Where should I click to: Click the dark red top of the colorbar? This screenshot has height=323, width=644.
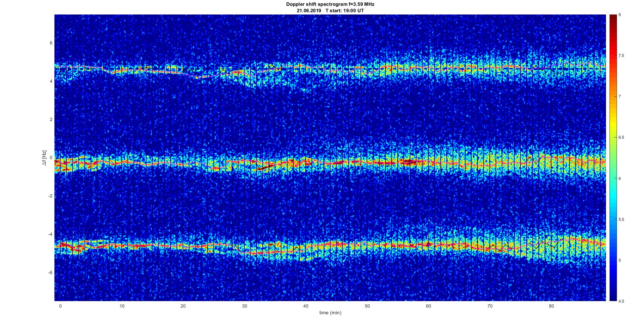(x=613, y=19)
